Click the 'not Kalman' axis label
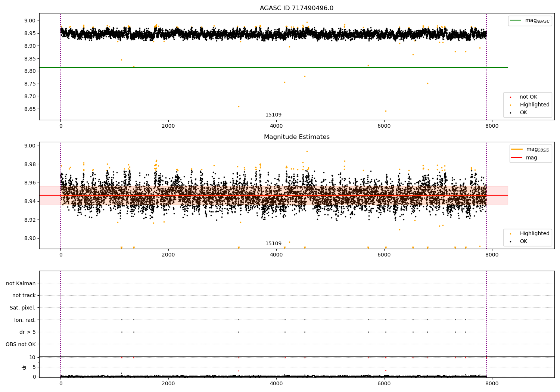The height and width of the screenshot is (392, 560). point(21,283)
